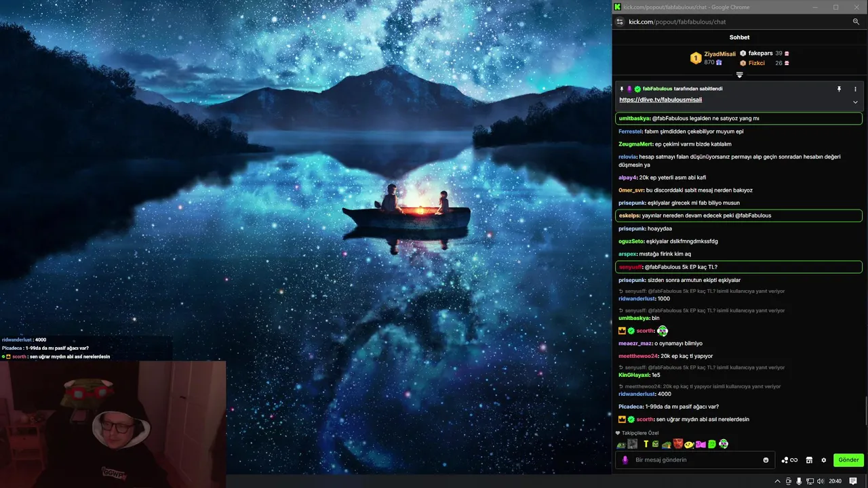The width and height of the screenshot is (868, 488).
Task: Click eskeips highlighted message about yayınlar
Action: point(738,216)
